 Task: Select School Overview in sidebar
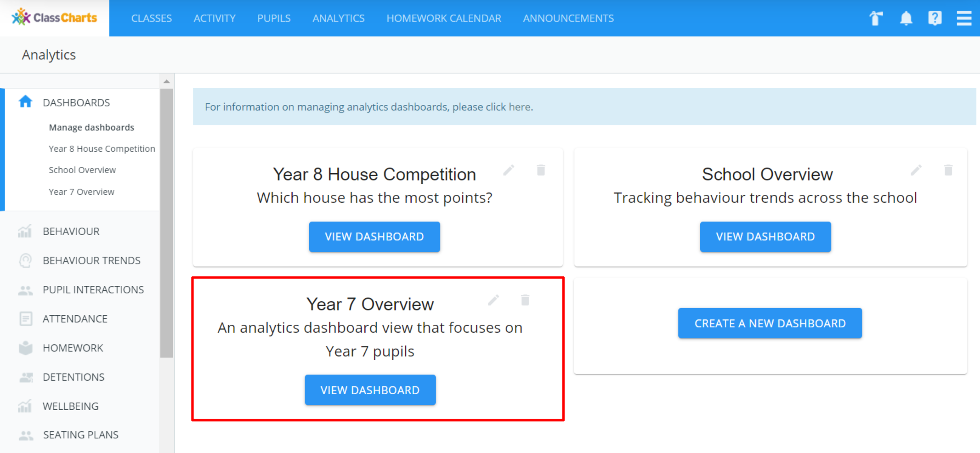click(82, 170)
